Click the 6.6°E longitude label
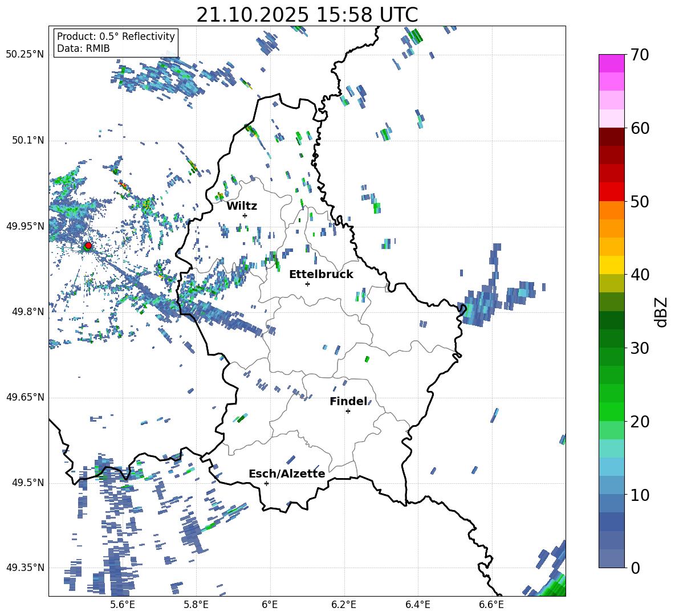 click(x=491, y=605)
